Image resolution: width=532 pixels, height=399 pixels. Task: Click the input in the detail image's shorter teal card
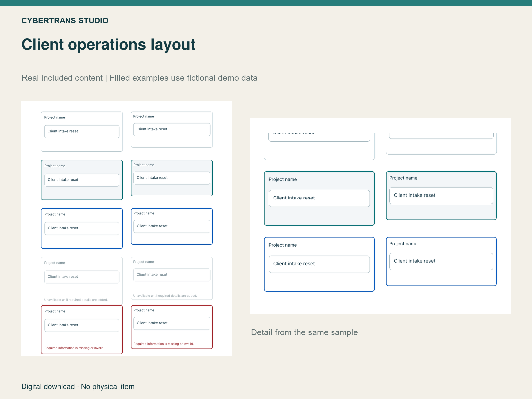[x=441, y=196]
